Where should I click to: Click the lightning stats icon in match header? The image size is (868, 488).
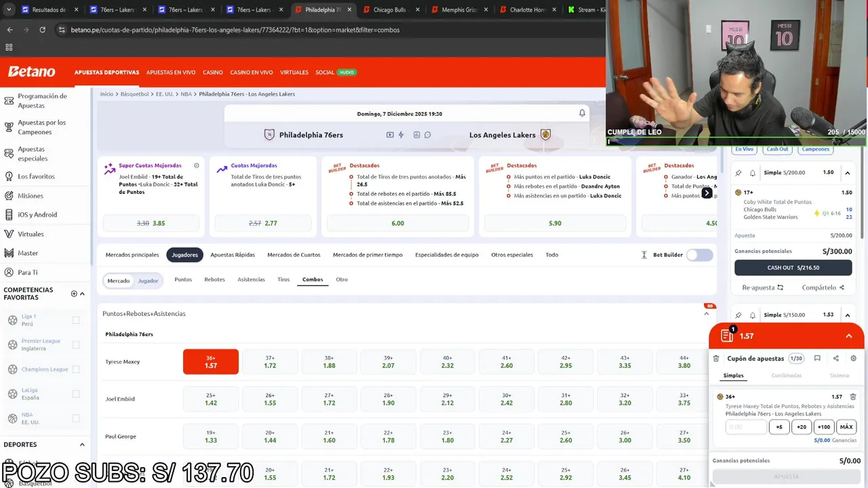pyautogui.click(x=401, y=135)
